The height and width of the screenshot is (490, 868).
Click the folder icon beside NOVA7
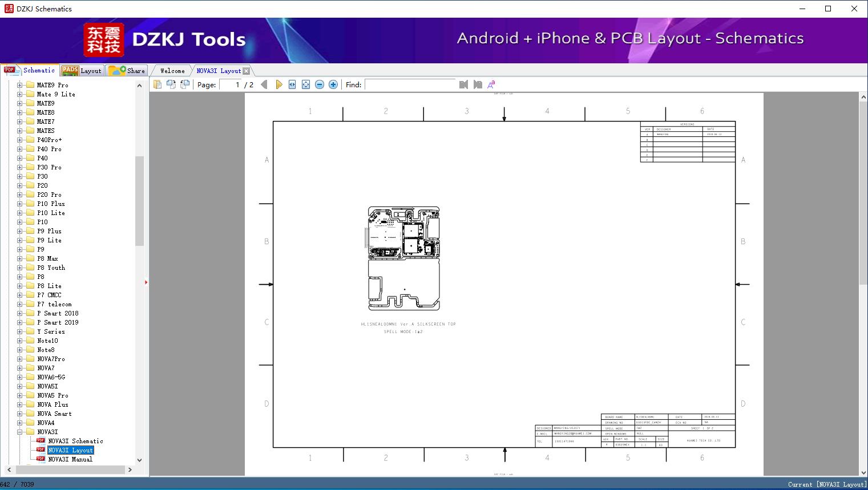click(30, 368)
